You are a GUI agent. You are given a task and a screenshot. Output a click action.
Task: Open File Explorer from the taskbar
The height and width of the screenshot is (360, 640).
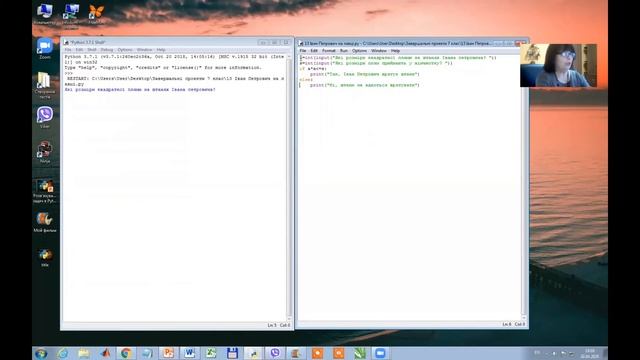(x=84, y=353)
